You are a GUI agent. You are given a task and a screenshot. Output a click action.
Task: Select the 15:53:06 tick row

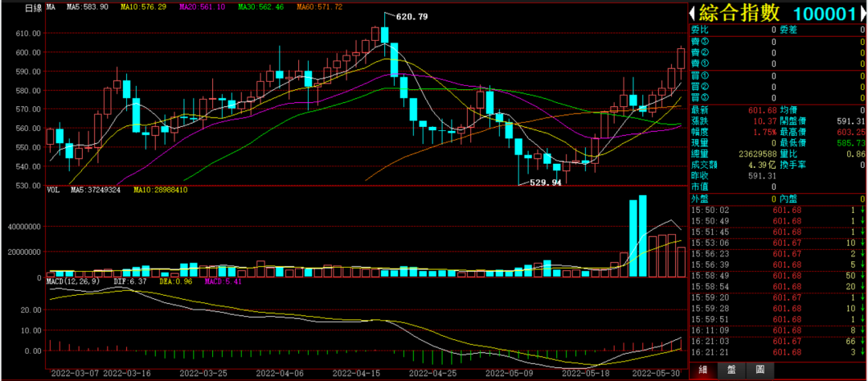pyautogui.click(x=777, y=243)
